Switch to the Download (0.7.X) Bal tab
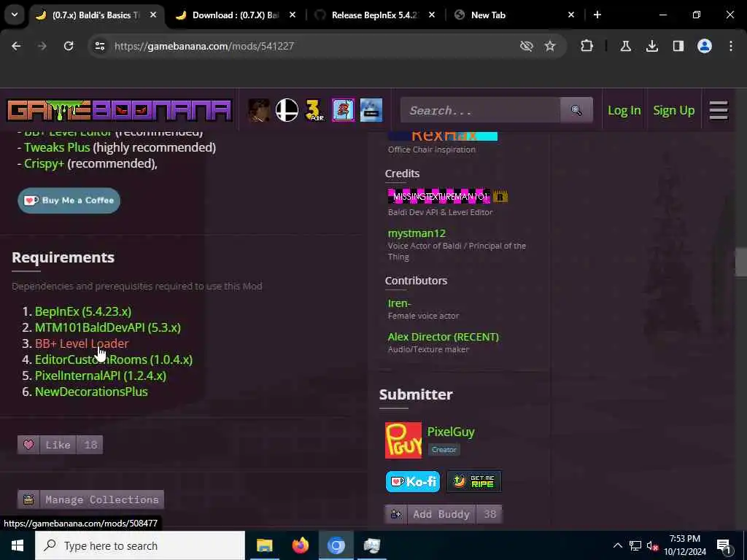Screen dimensions: 747x560 (x=234, y=15)
